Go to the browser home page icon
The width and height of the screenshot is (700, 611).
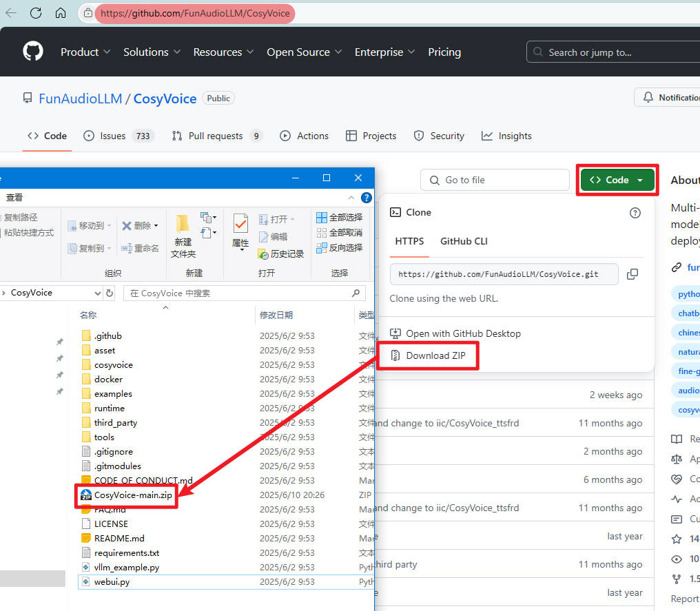click(60, 13)
